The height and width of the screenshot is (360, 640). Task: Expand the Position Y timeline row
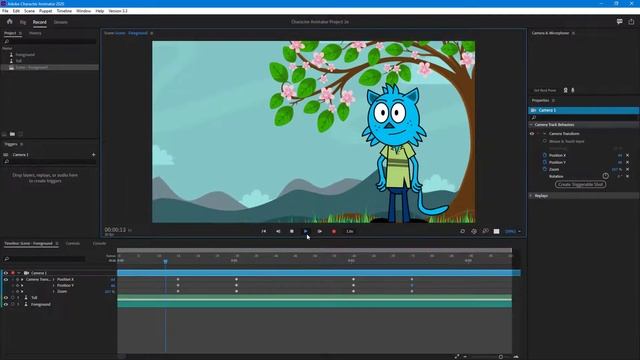tap(53, 286)
